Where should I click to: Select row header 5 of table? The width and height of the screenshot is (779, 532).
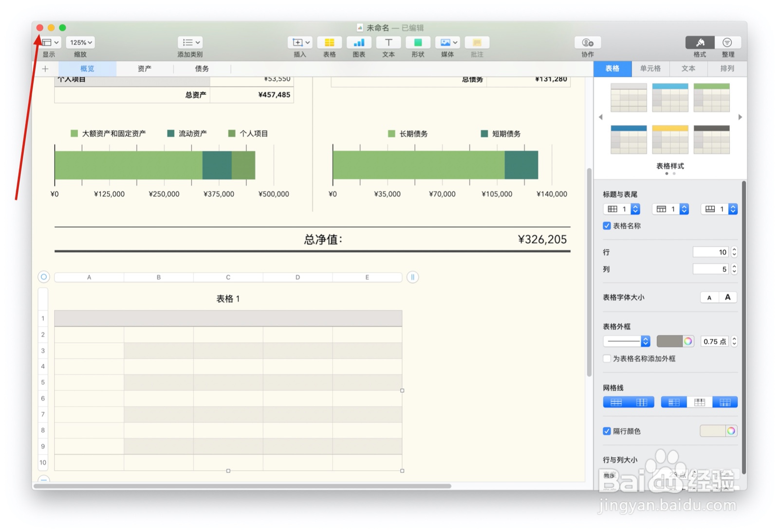coord(43,382)
